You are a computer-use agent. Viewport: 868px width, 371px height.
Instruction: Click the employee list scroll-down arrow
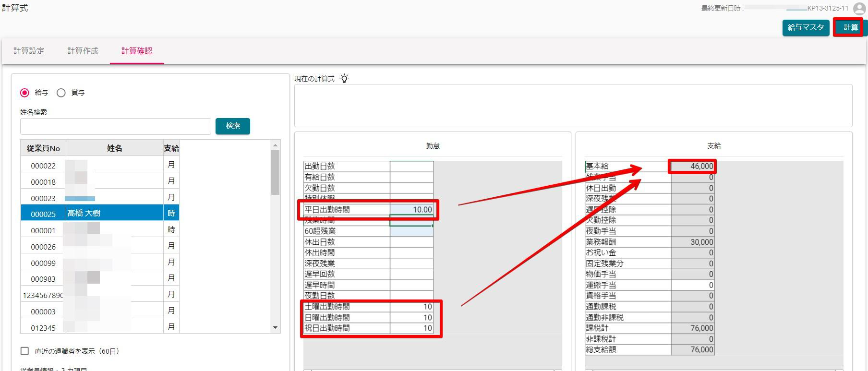point(275,328)
